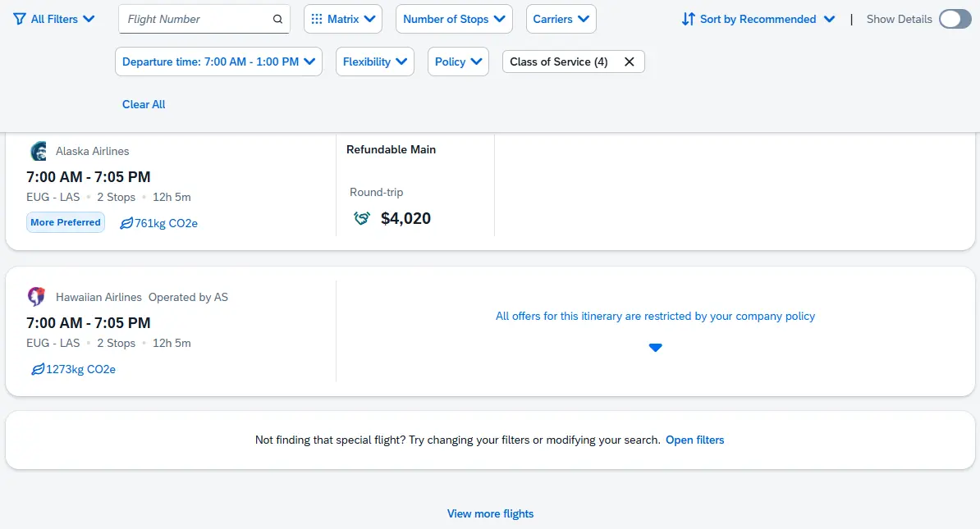Click 2 Stops in Hawaiian Airlines row

[117, 343]
